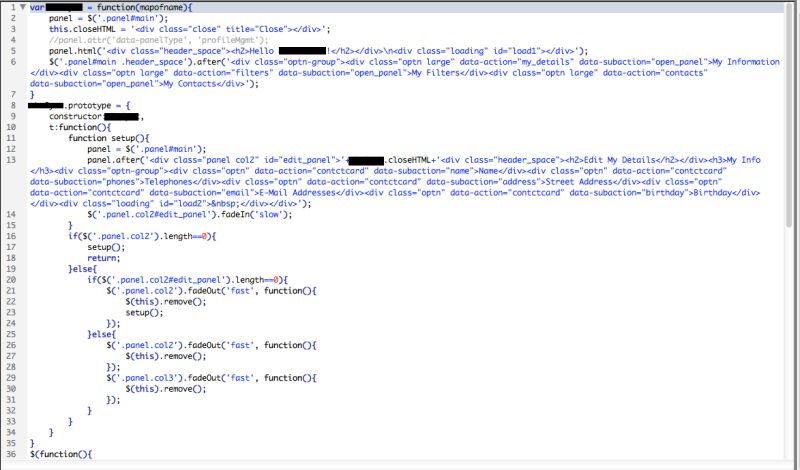Click "$('.panel.col3')" on line 29
The image size is (800, 470).
tap(144, 378)
